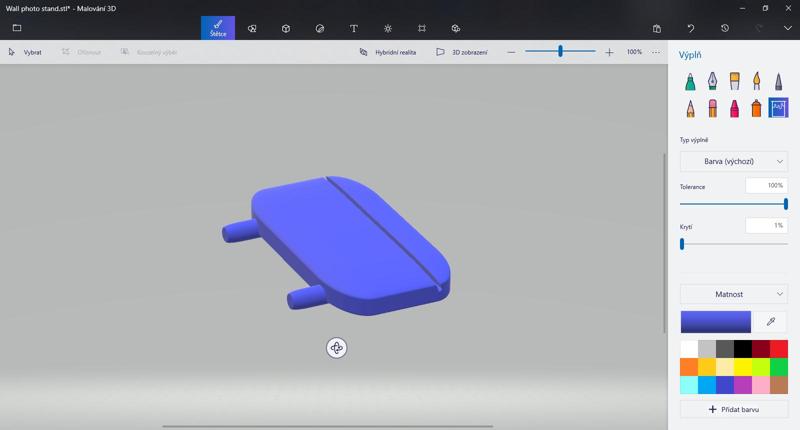Select the orange Spray can
Viewport: 800px width, 430px height.
point(756,108)
